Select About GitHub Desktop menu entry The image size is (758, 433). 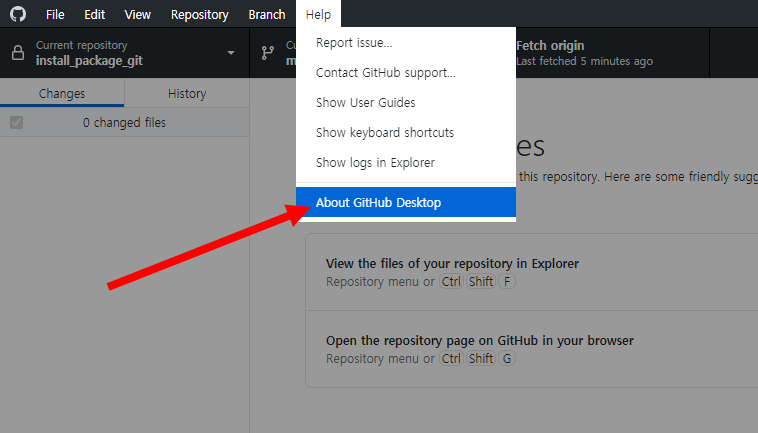click(x=406, y=202)
